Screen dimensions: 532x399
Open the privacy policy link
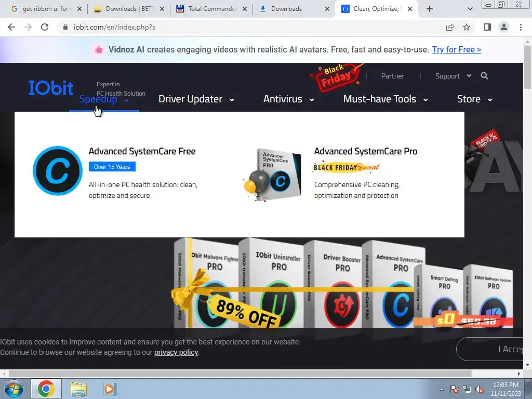[176, 352]
